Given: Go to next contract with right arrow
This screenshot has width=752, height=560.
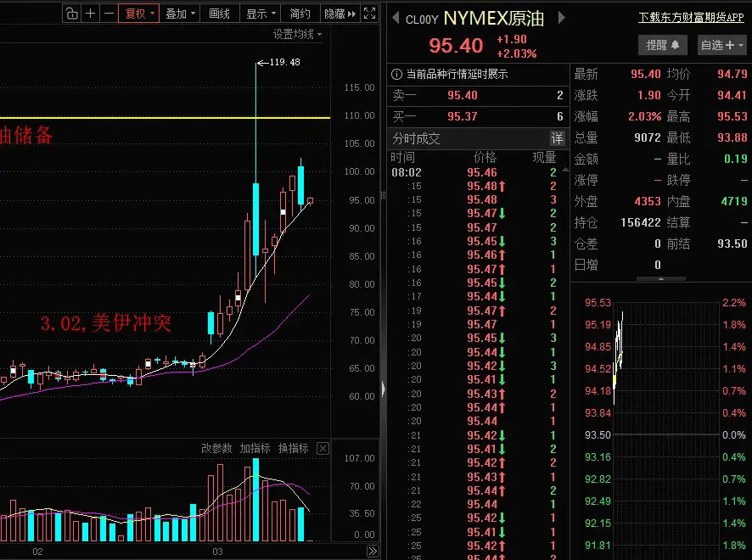Looking at the screenshot, I should [562, 18].
